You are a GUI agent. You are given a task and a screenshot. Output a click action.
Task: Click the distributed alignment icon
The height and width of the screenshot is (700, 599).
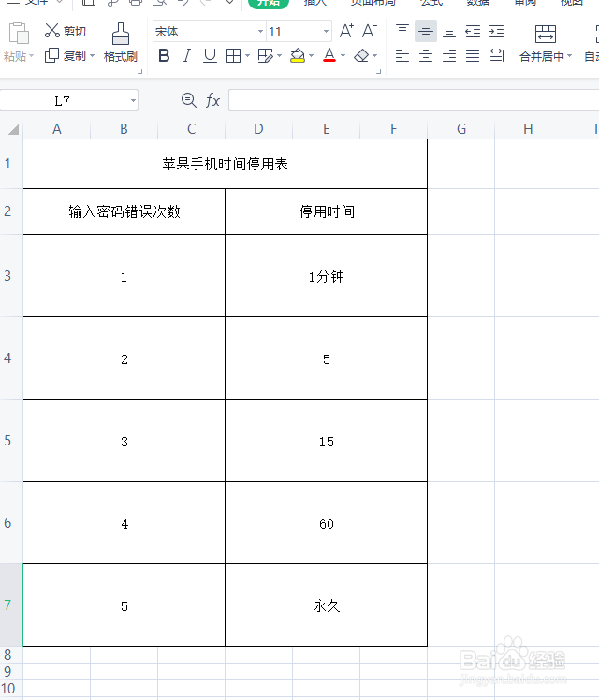[496, 56]
